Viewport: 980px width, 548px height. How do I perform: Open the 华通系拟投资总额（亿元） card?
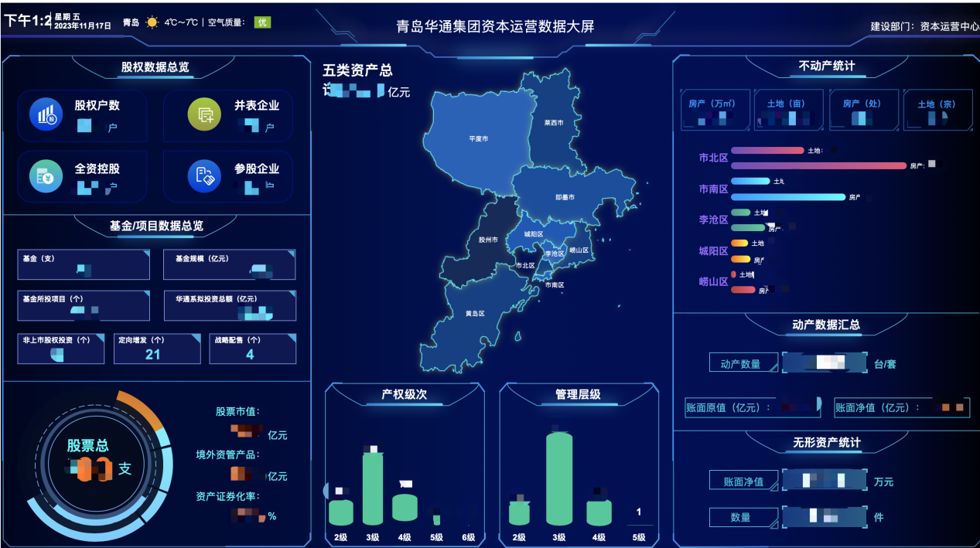coord(230,305)
